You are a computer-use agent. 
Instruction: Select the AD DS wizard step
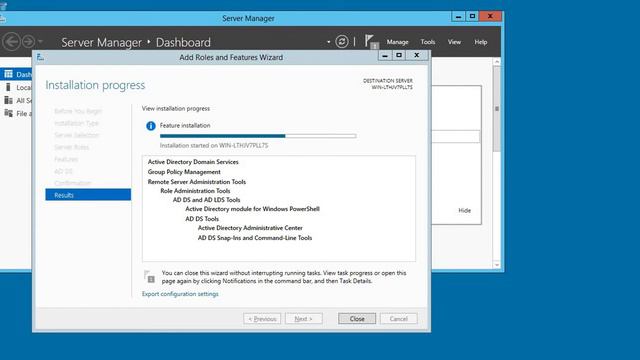coord(63,171)
